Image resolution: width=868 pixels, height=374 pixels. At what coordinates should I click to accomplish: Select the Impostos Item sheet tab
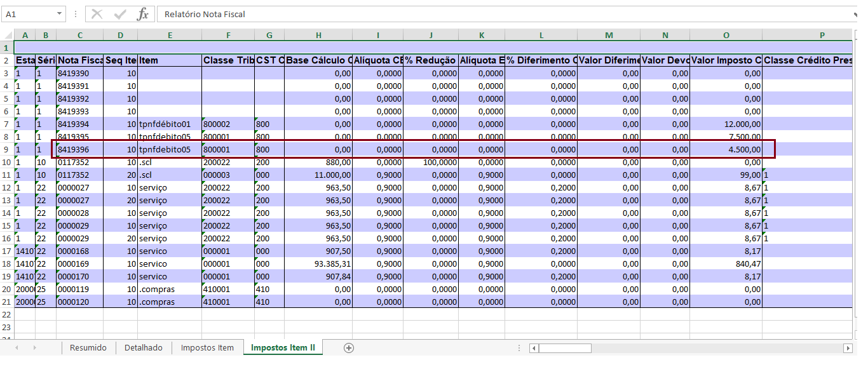click(207, 348)
